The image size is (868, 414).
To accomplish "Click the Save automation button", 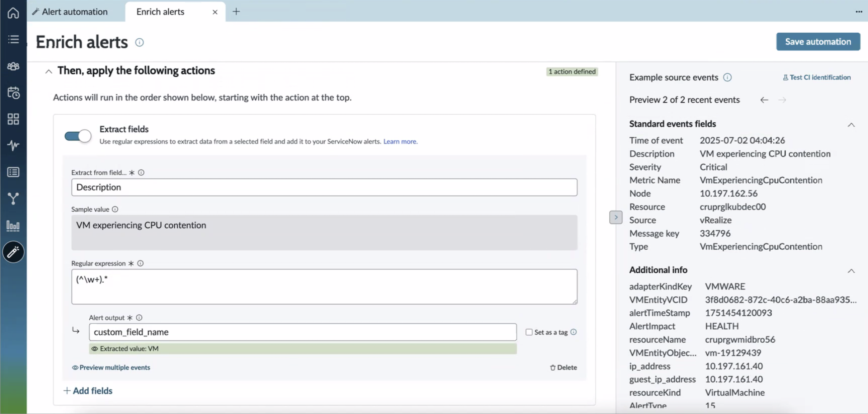I will coord(818,42).
